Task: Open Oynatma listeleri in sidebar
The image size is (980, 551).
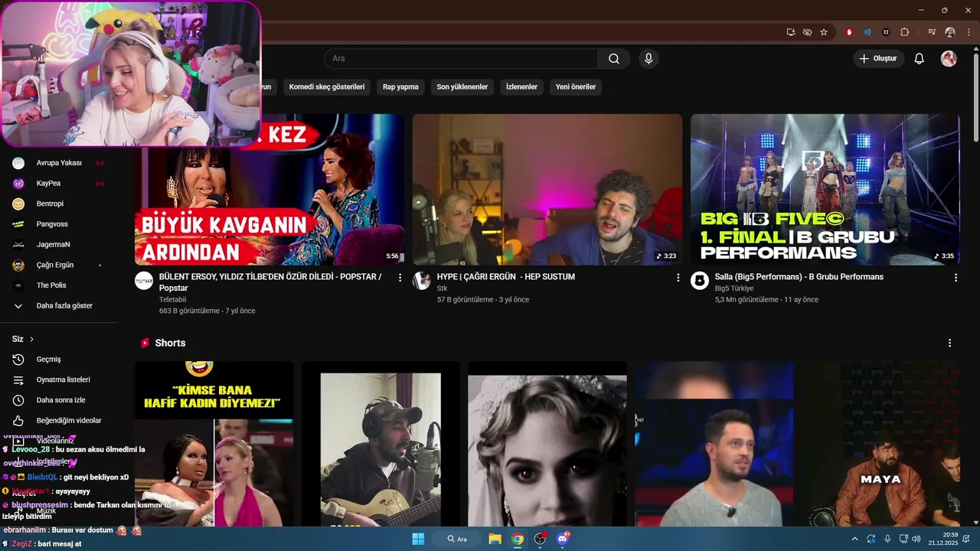Action: (59, 380)
